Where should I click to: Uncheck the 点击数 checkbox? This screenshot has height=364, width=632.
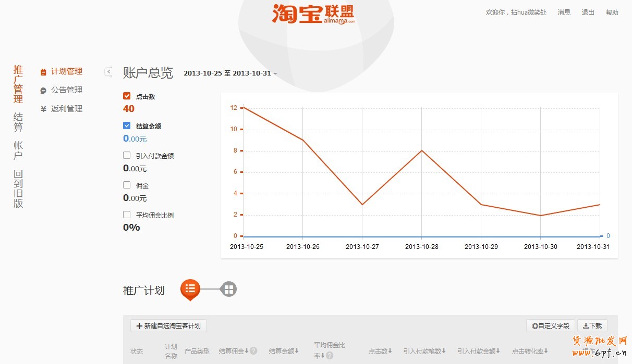point(127,96)
